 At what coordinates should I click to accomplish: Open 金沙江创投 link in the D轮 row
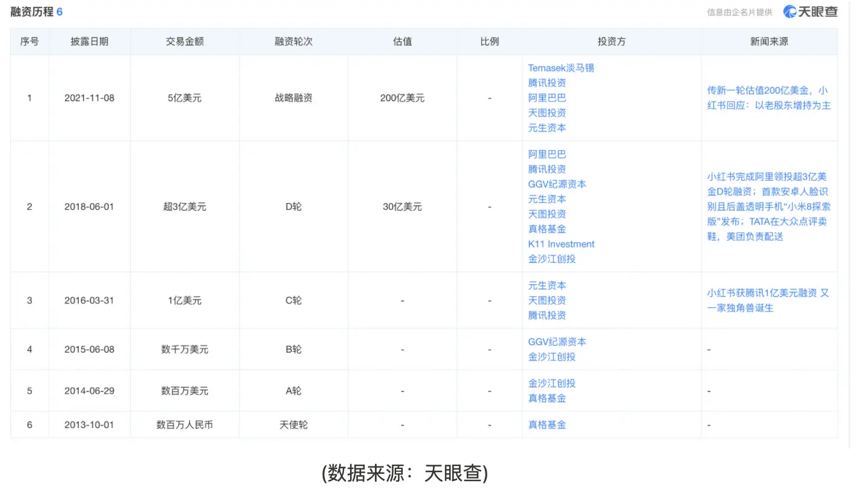coord(552,259)
